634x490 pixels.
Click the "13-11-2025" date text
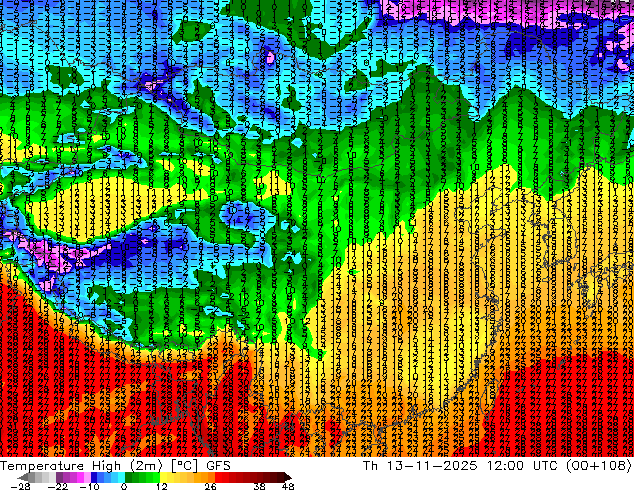(x=432, y=466)
